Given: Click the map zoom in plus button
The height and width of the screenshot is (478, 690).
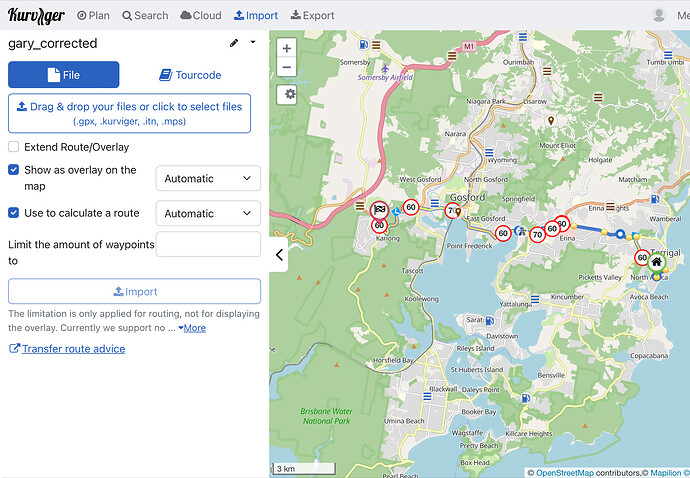Looking at the screenshot, I should 287,48.
